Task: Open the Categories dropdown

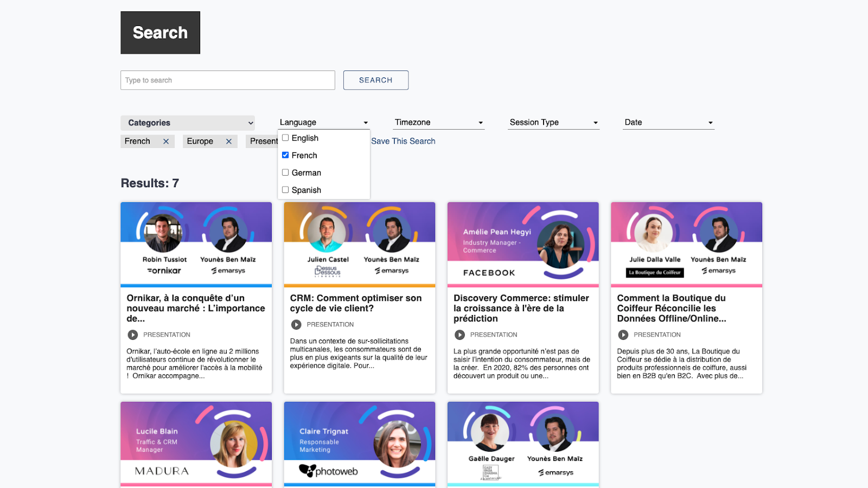Action: 188,123
